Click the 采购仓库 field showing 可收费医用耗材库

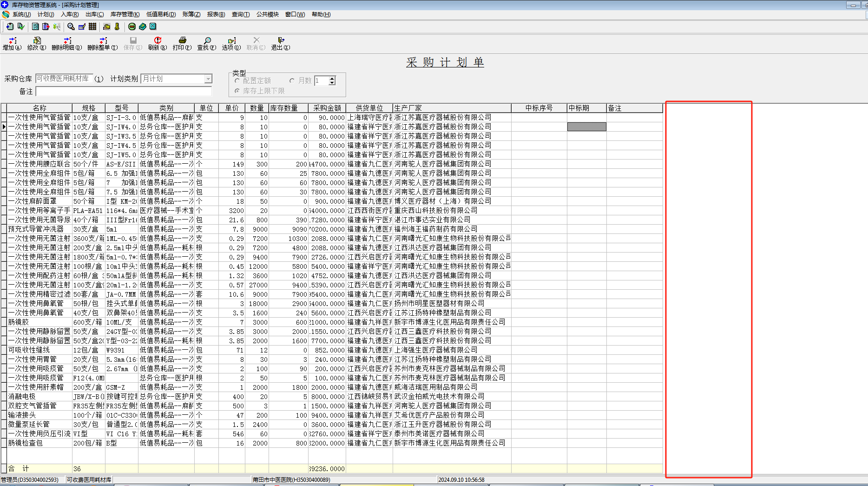coord(64,79)
